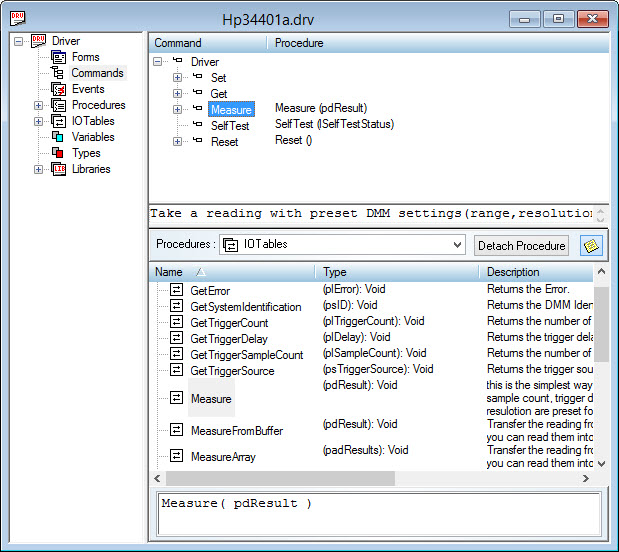Click the Events icon in left tree
Image resolution: width=619 pixels, height=552 pixels.
click(x=59, y=89)
